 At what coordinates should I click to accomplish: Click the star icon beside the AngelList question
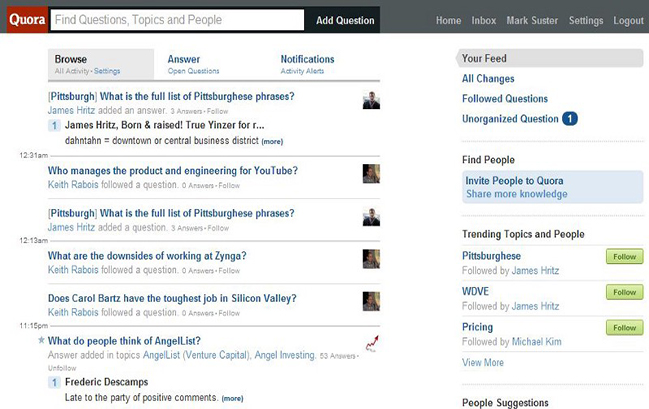(41, 340)
